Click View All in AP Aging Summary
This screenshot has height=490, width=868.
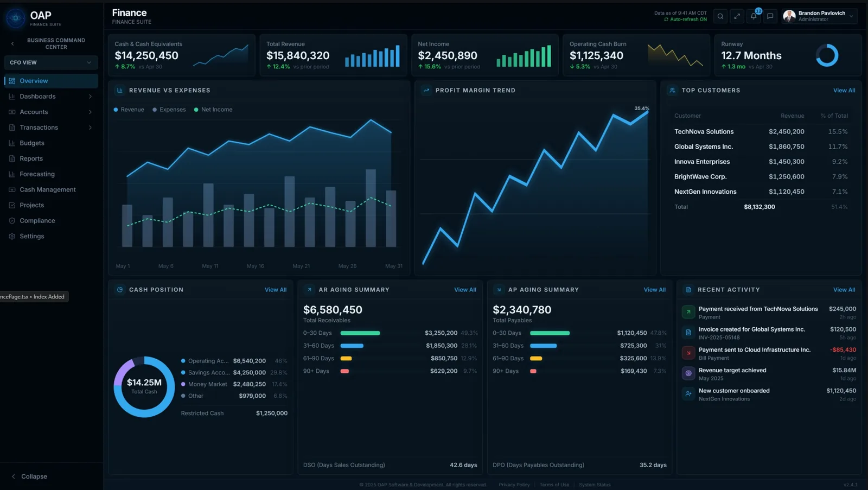click(654, 290)
